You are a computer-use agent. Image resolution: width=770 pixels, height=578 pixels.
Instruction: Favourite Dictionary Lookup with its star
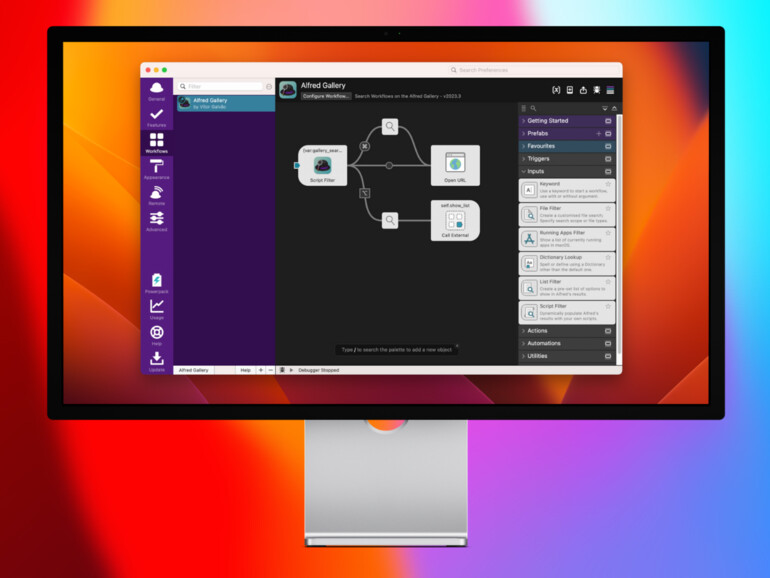pos(608,257)
